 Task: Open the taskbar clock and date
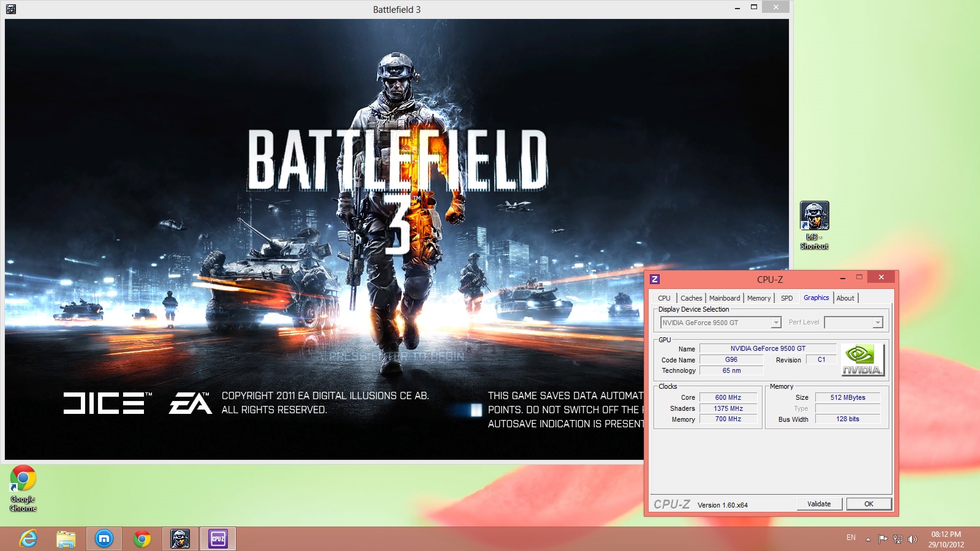[946, 539]
